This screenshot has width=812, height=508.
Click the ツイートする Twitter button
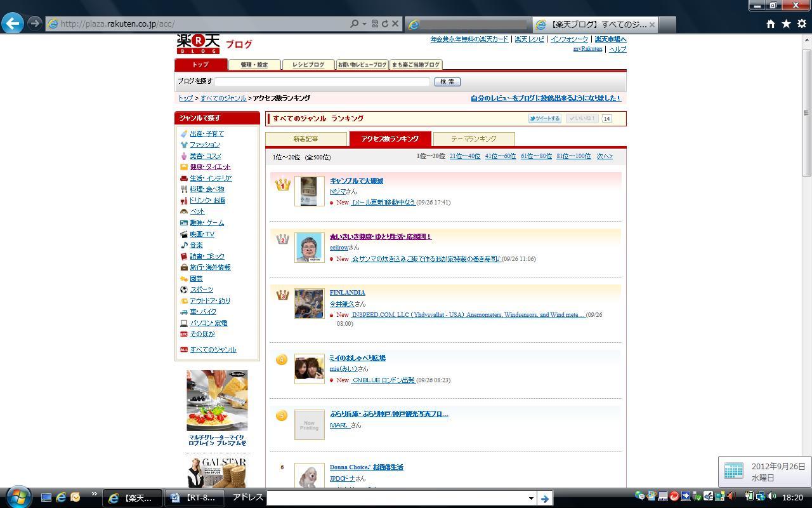point(544,119)
